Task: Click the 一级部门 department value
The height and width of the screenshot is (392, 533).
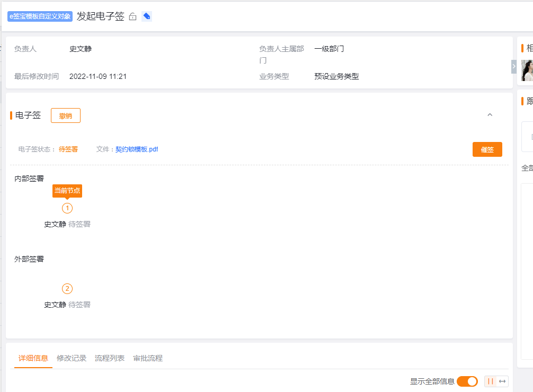Action: [x=329, y=49]
